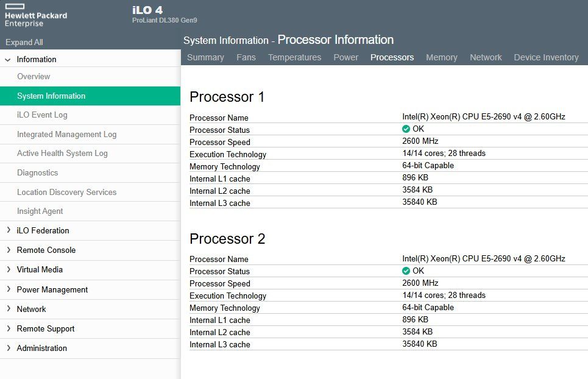Expand the sidebar Network section
Screen dimensions: 588x379
[x=9, y=308]
